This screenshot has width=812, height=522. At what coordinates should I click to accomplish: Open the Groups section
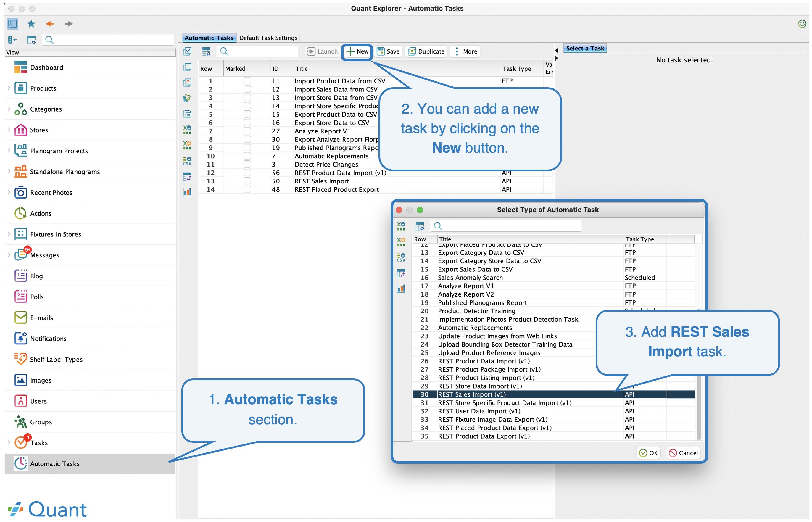tap(41, 422)
